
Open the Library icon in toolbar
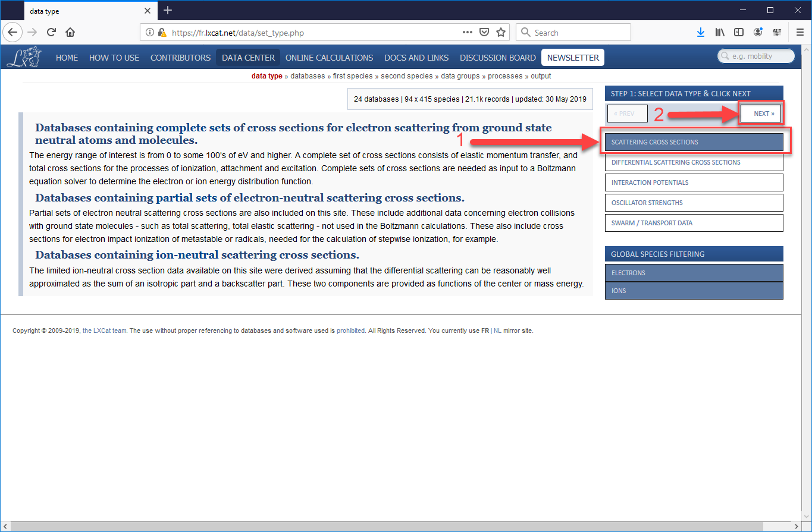(x=719, y=32)
